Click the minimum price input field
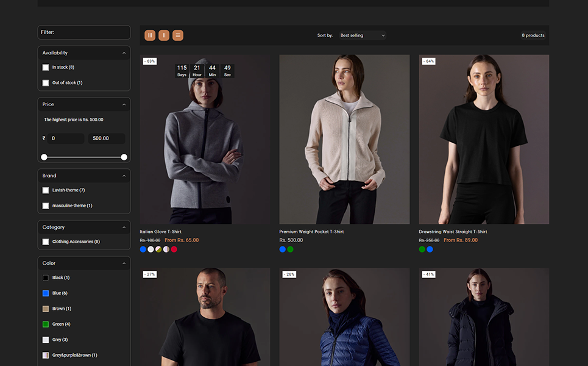588x366 pixels. point(66,138)
